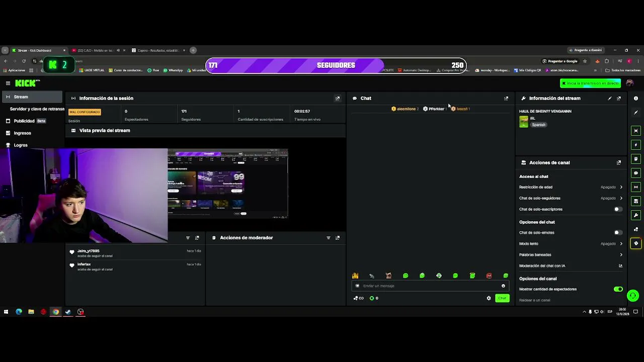
Task: Toggle the wrench widget in right sidebar
Action: click(636, 215)
